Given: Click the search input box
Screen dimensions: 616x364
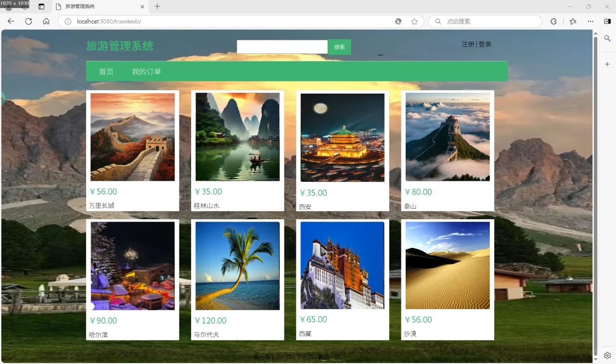Looking at the screenshot, I should click(282, 47).
